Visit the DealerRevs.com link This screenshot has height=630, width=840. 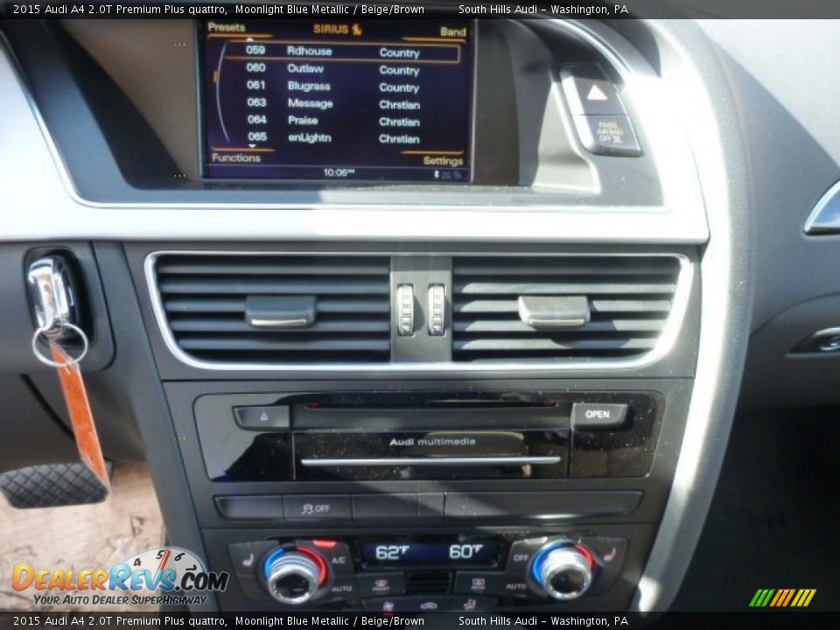(x=109, y=577)
